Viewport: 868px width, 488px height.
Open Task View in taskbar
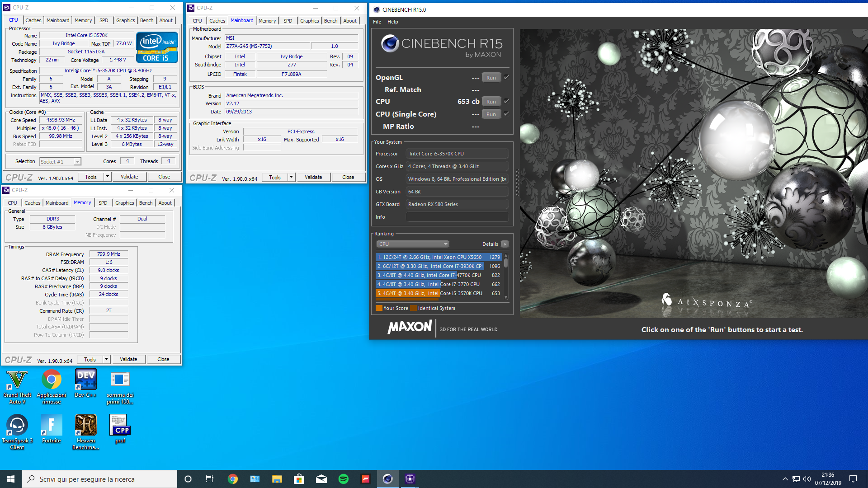pyautogui.click(x=210, y=479)
